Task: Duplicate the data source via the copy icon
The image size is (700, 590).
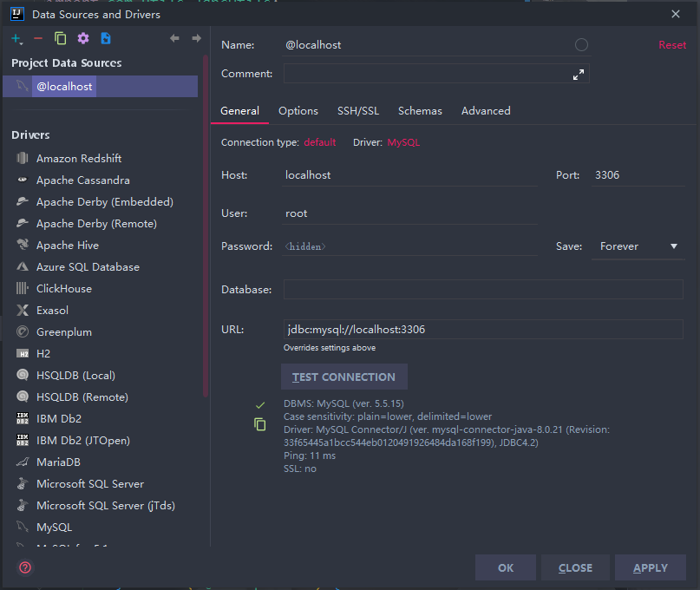Action: (60, 38)
